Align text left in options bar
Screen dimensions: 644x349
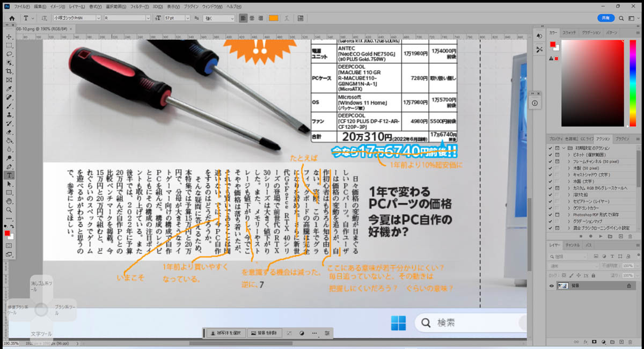point(244,18)
